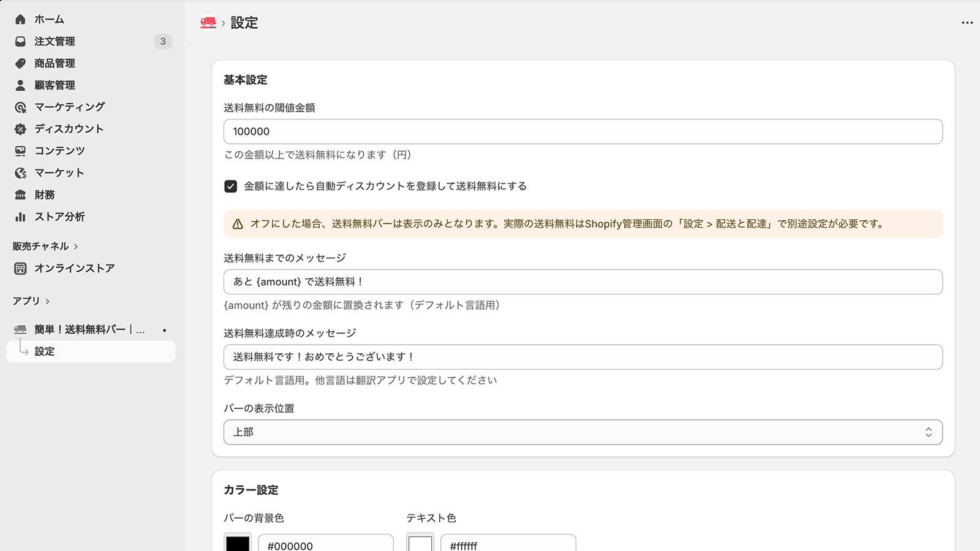This screenshot has width=980, height=551.
Task: Select 設定 under the free shipping bar app
Action: tap(44, 351)
